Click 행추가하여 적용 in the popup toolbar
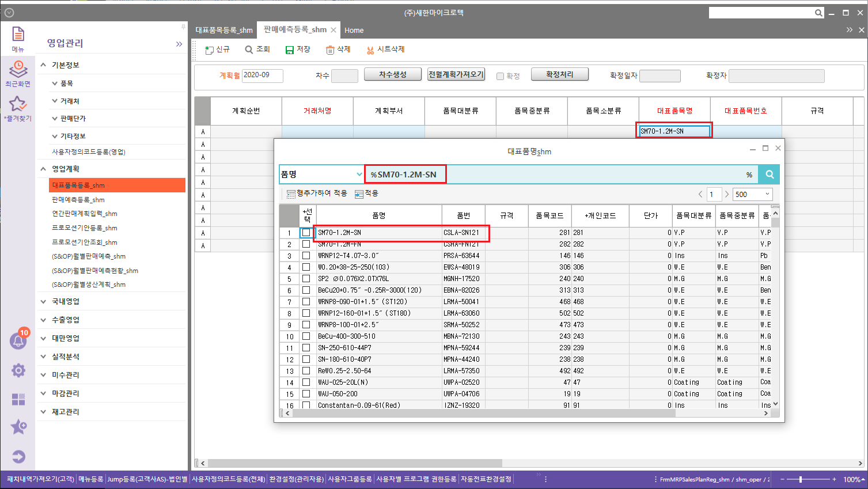 click(317, 194)
